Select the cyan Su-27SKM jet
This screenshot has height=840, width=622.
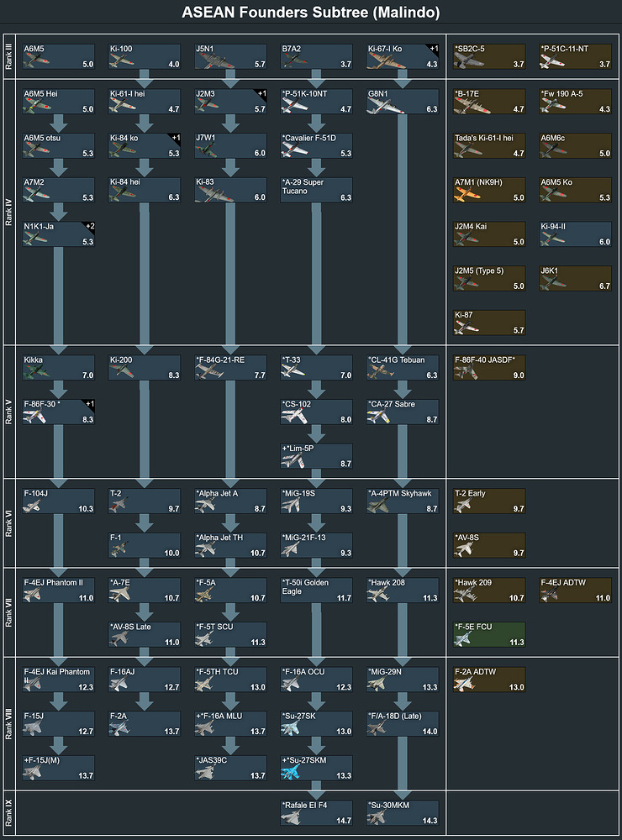point(301,774)
